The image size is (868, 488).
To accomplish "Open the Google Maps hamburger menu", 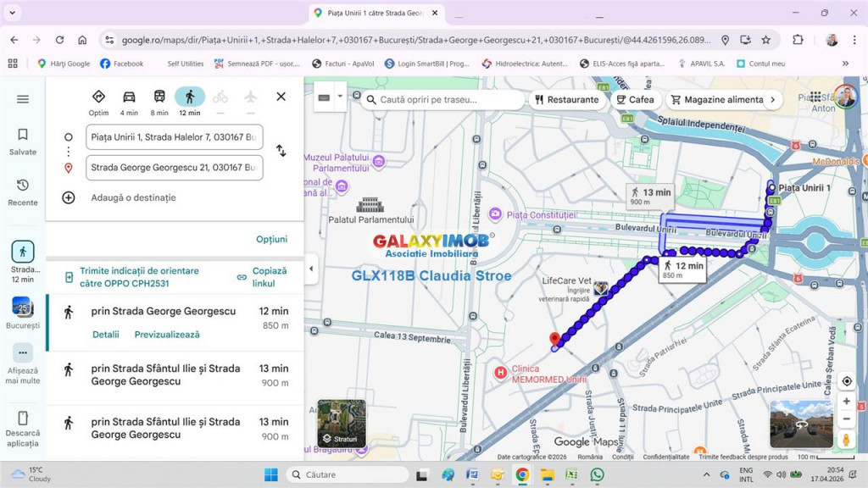I will click(x=23, y=99).
